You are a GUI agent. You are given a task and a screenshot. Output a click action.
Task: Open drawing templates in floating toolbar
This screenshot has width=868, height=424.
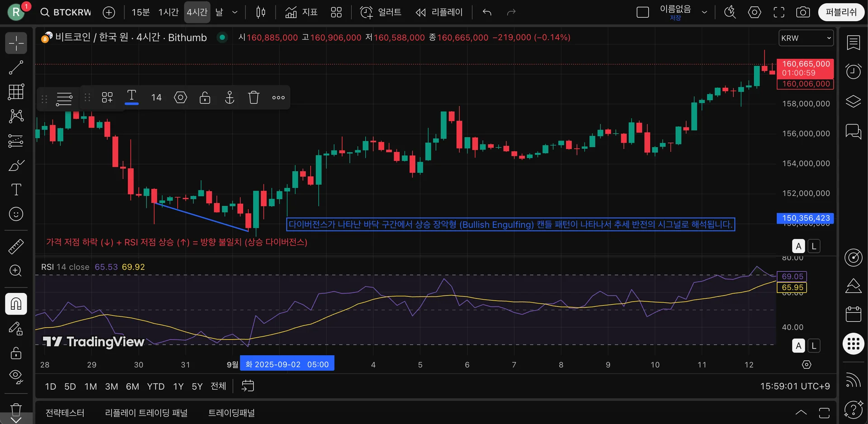(x=107, y=97)
